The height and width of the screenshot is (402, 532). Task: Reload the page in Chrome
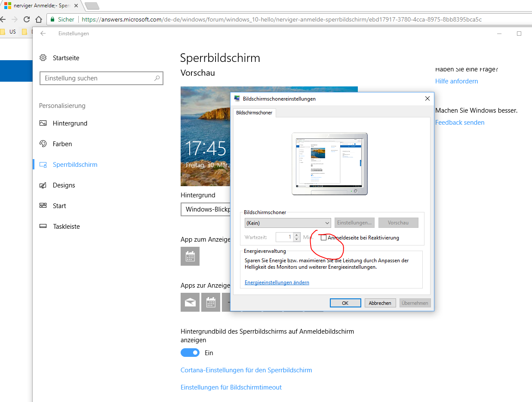[27, 19]
